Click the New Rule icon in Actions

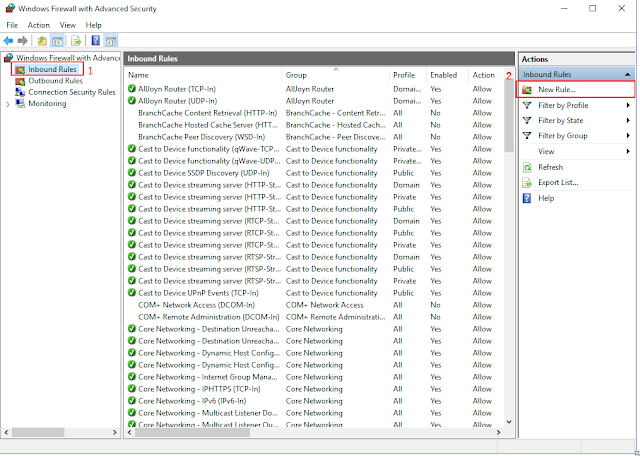click(x=527, y=90)
